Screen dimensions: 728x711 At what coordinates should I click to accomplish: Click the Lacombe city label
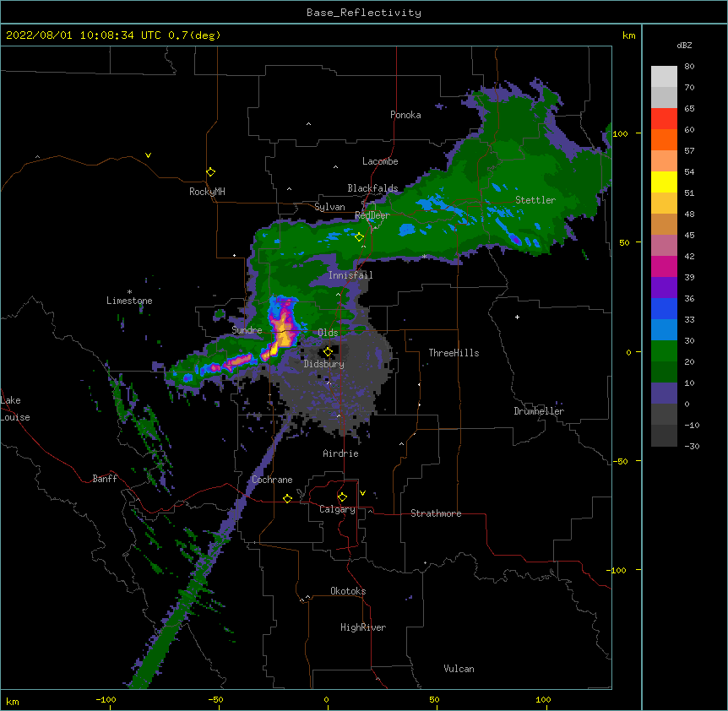[380, 161]
